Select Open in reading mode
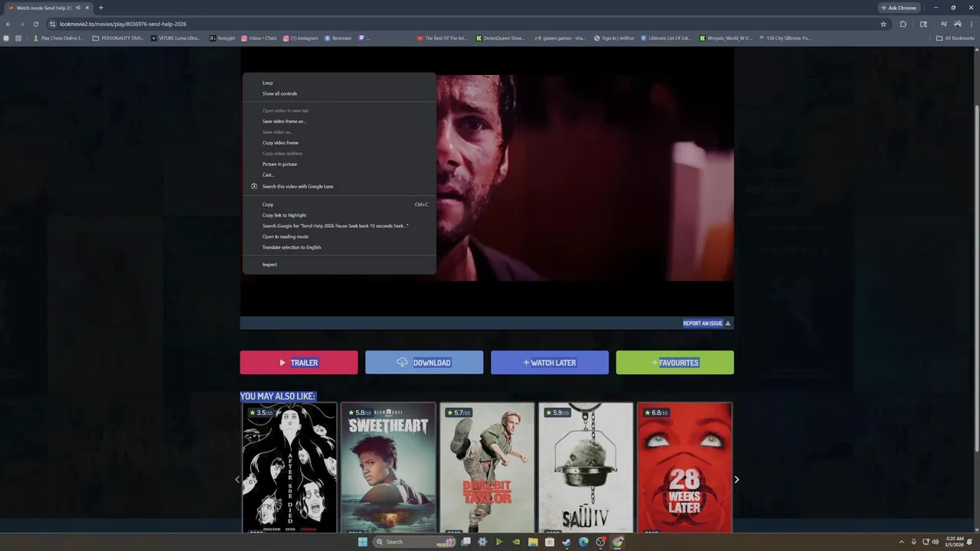The image size is (980, 551). pos(339,236)
